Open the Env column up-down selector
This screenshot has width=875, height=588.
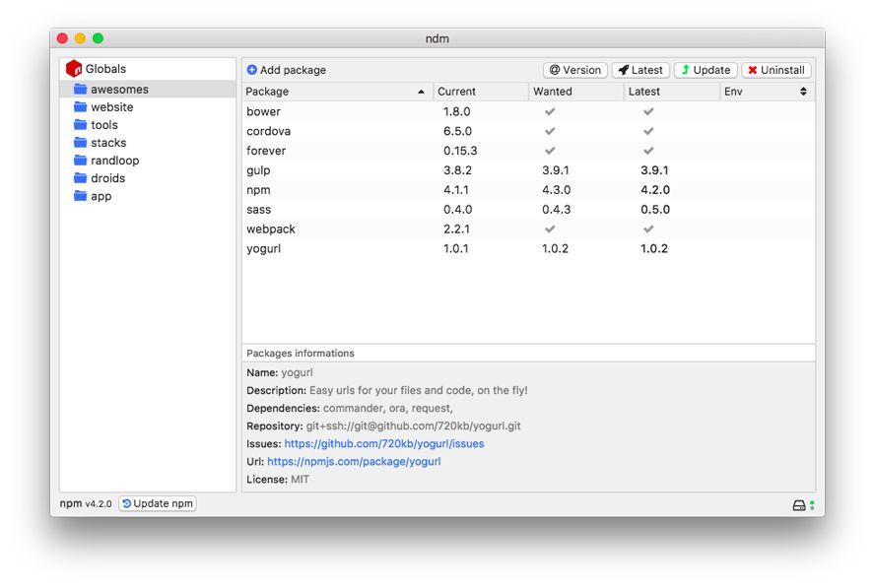(x=804, y=92)
